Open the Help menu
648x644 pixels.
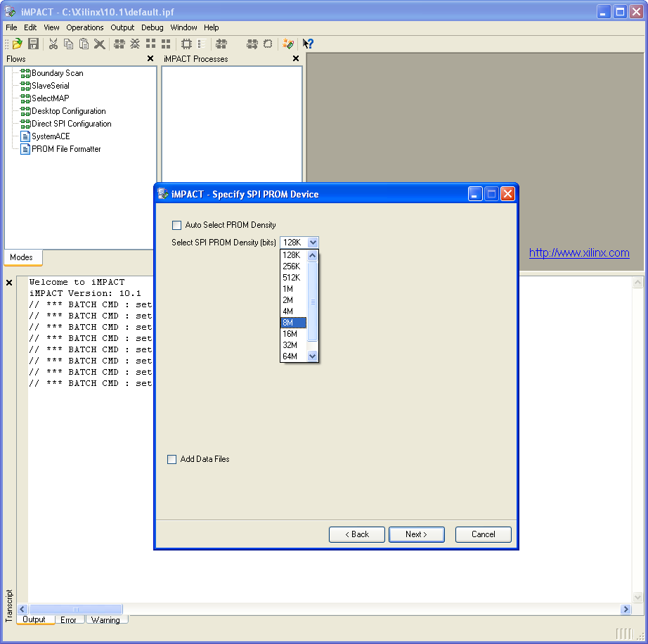pyautogui.click(x=211, y=27)
